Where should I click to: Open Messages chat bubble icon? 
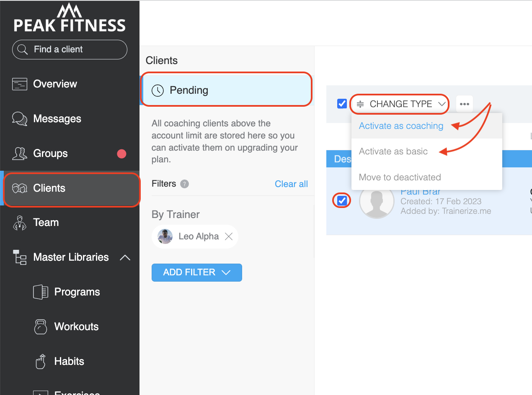(20, 119)
